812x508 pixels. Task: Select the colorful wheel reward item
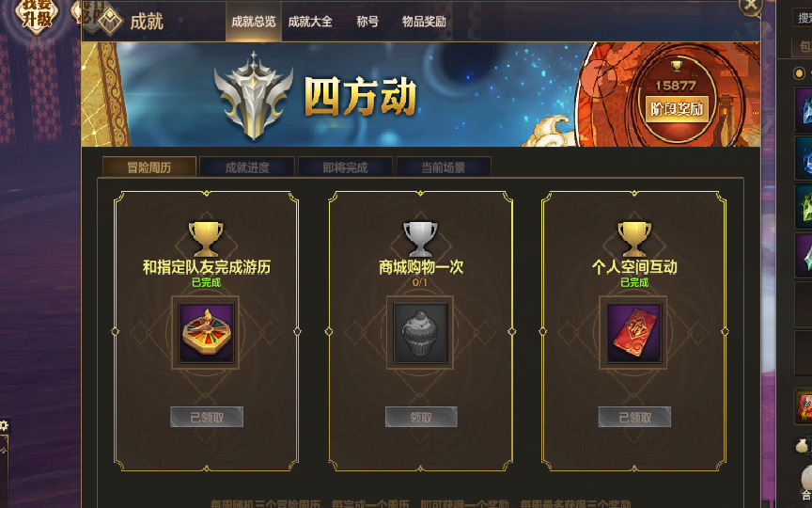(x=206, y=333)
